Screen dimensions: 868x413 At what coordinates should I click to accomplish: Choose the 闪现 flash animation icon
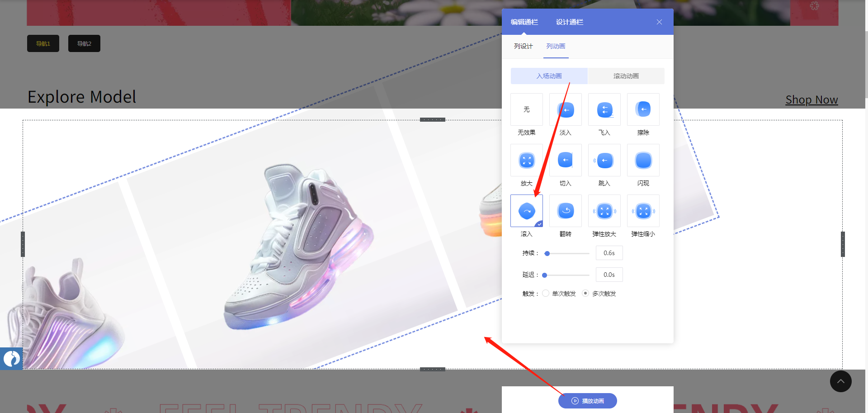(x=643, y=160)
